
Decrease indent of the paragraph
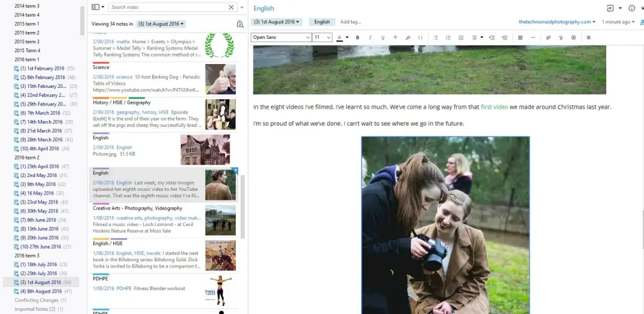492,37
